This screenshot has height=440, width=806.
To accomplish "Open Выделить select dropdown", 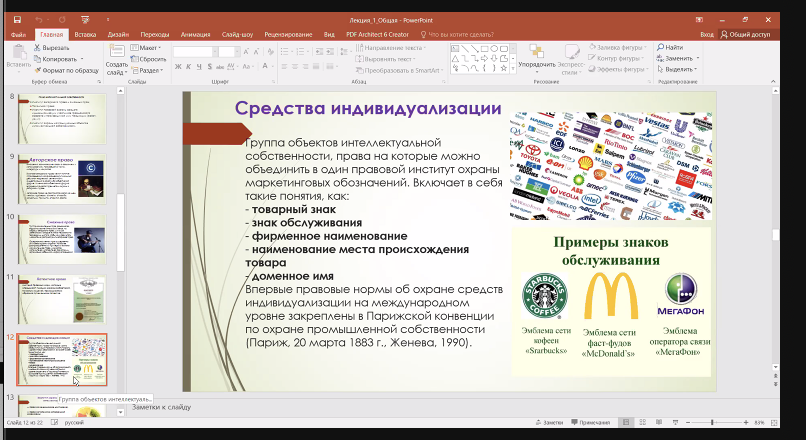I will point(677,69).
